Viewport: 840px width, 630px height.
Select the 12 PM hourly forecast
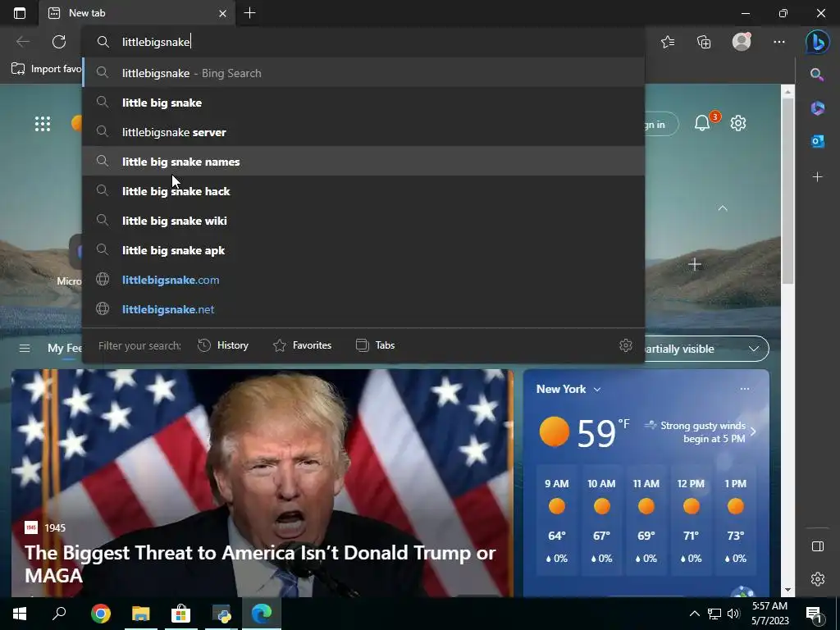(691, 521)
